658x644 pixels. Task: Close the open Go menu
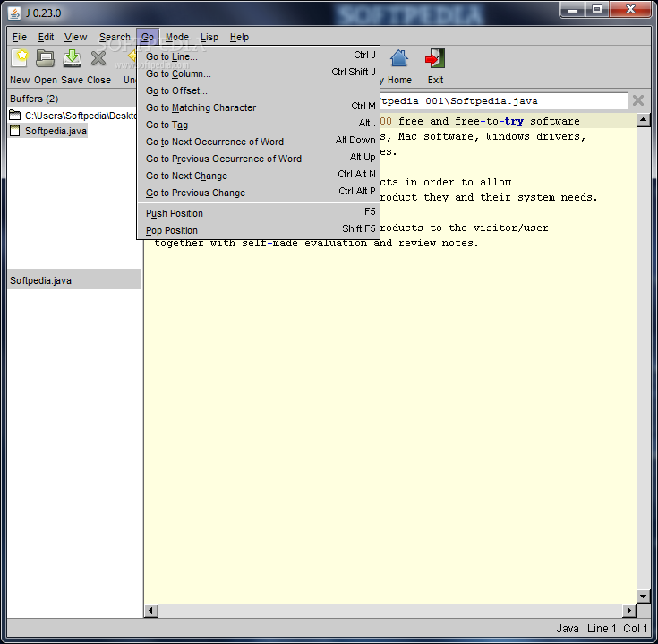148,37
